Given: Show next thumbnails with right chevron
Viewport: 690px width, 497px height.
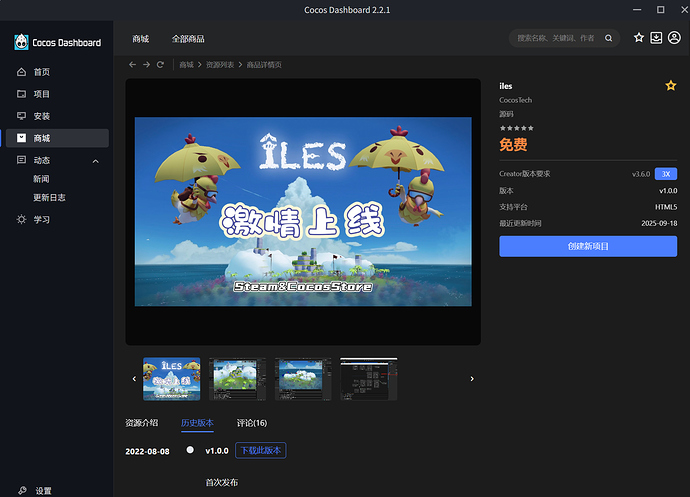Looking at the screenshot, I should coord(472,379).
